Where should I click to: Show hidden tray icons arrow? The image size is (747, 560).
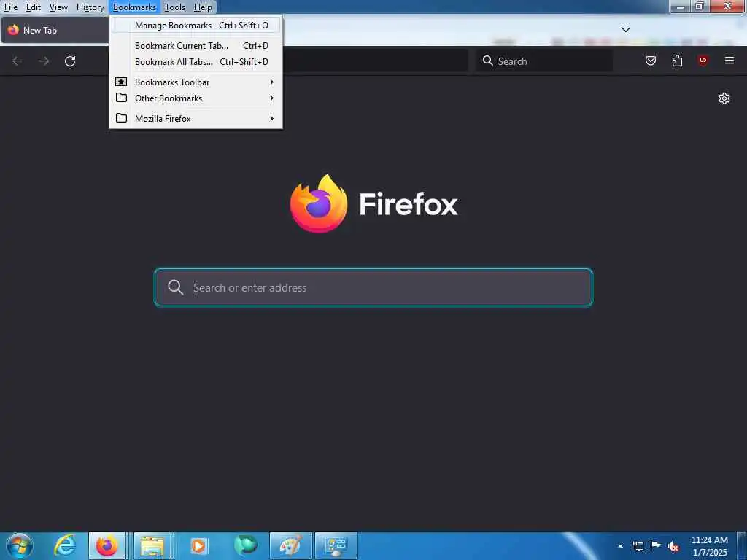[620, 546]
